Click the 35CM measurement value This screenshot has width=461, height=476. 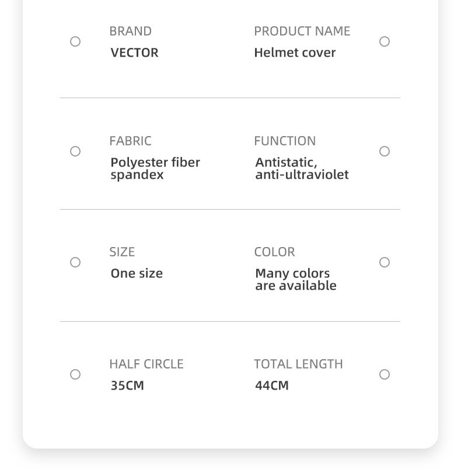127,385
